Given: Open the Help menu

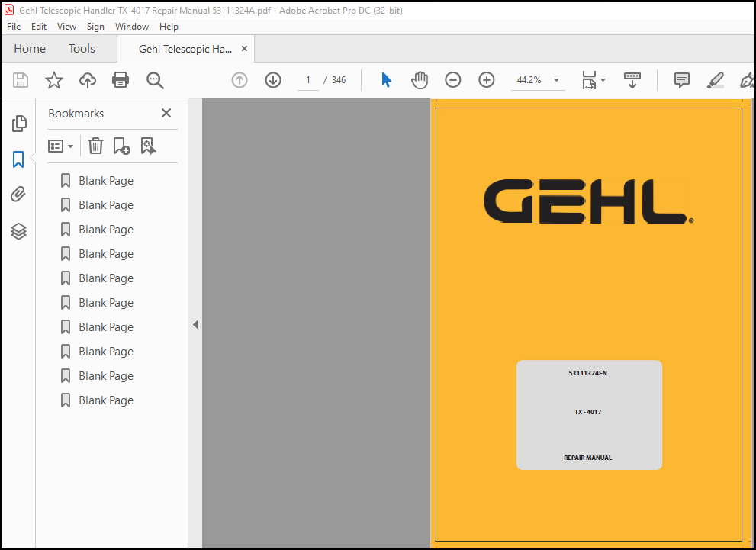Looking at the screenshot, I should tap(169, 27).
